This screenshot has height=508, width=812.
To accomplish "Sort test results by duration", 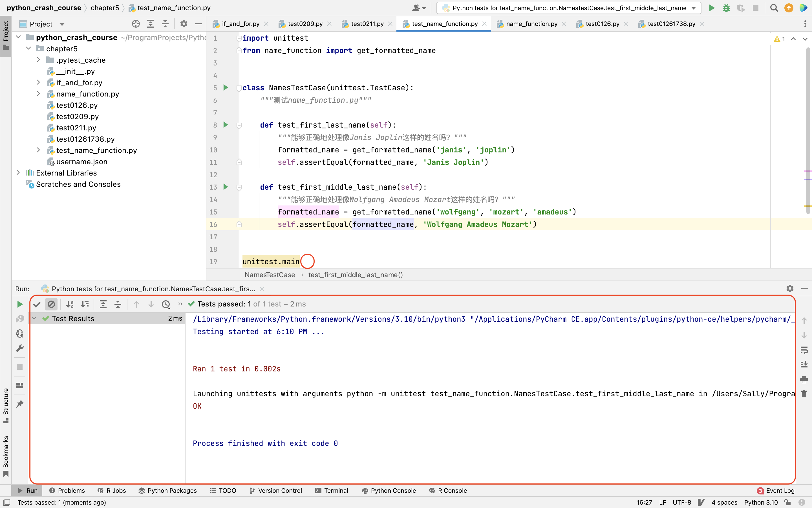I will pyautogui.click(x=85, y=305).
